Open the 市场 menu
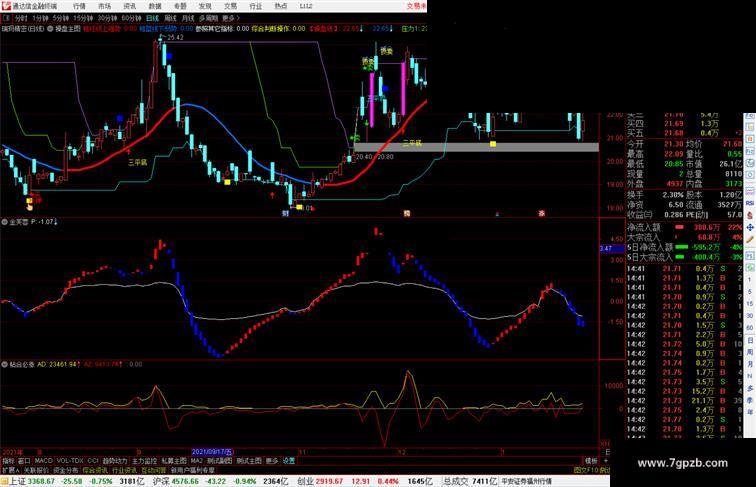 coord(104,6)
